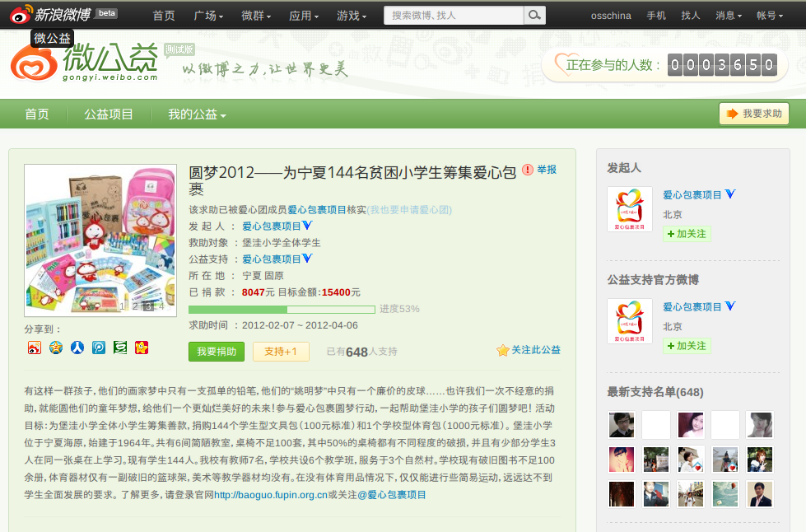Viewport: 806px width, 532px height.
Task: Open the http://baoguo.fupin.org.cn link
Action: (x=271, y=495)
